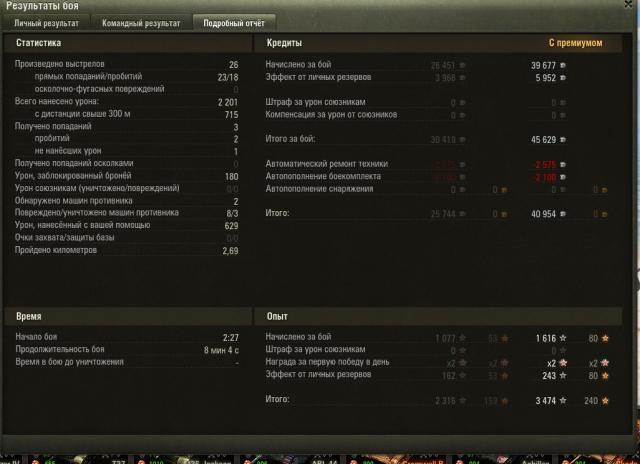Click credits icon beside 5 952 reserves
This screenshot has width=640, height=464.
(563, 78)
